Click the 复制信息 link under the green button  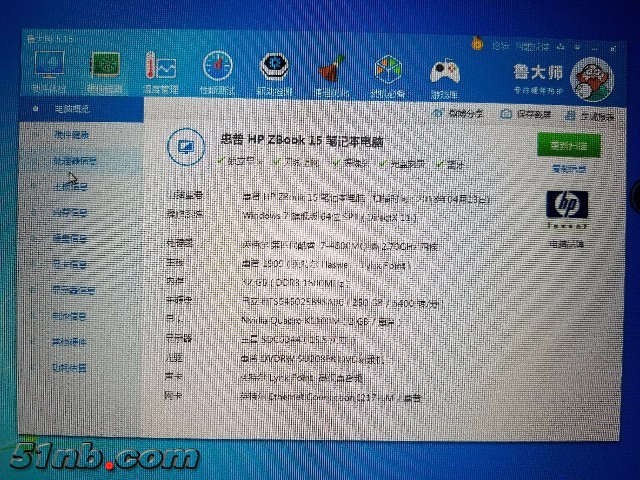click(x=569, y=169)
